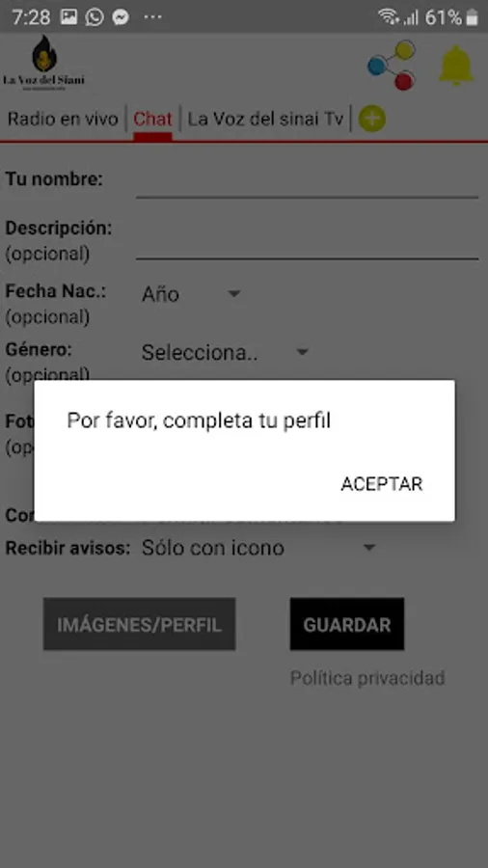Open the La Voz del sinai Tv tab
This screenshot has width=488, height=868.
pos(265,119)
